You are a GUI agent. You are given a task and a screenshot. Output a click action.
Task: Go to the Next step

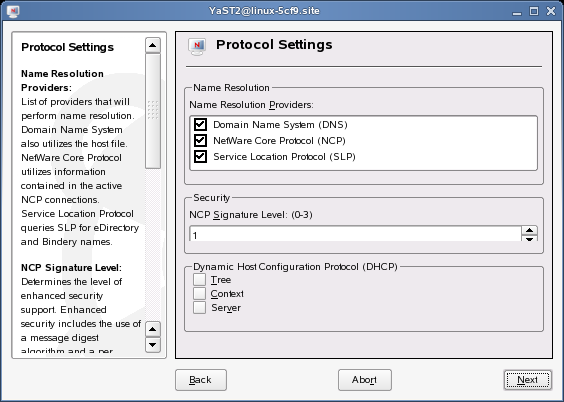click(x=527, y=380)
